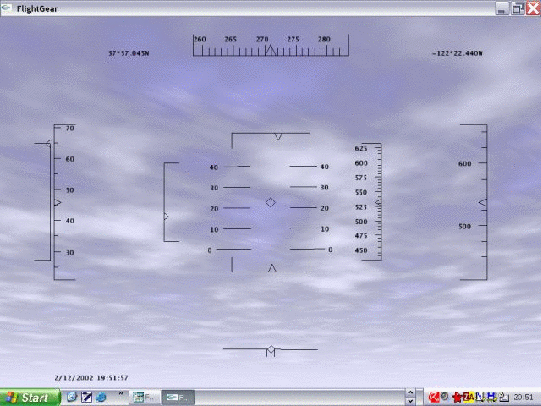Click the first quick launch icon beside Start
Viewport: 541px width, 406px height.
(x=72, y=397)
